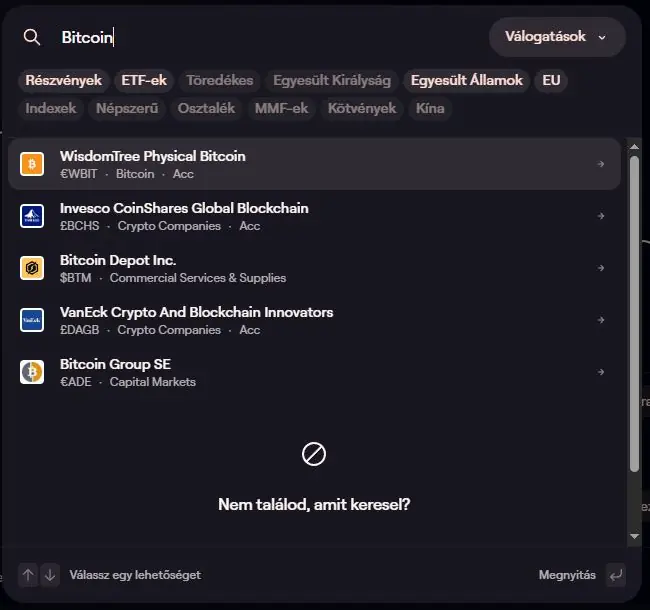Enable the Osztalék filter chip
Image resolution: width=650 pixels, height=610 pixels.
click(x=206, y=109)
